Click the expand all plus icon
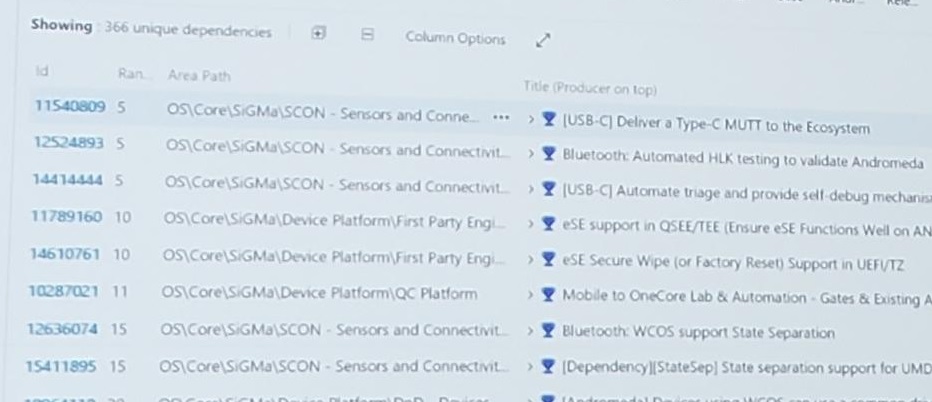 click(319, 34)
